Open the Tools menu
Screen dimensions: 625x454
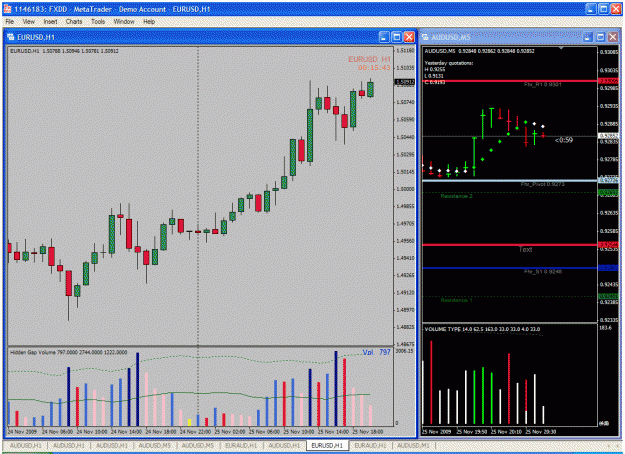tap(98, 22)
